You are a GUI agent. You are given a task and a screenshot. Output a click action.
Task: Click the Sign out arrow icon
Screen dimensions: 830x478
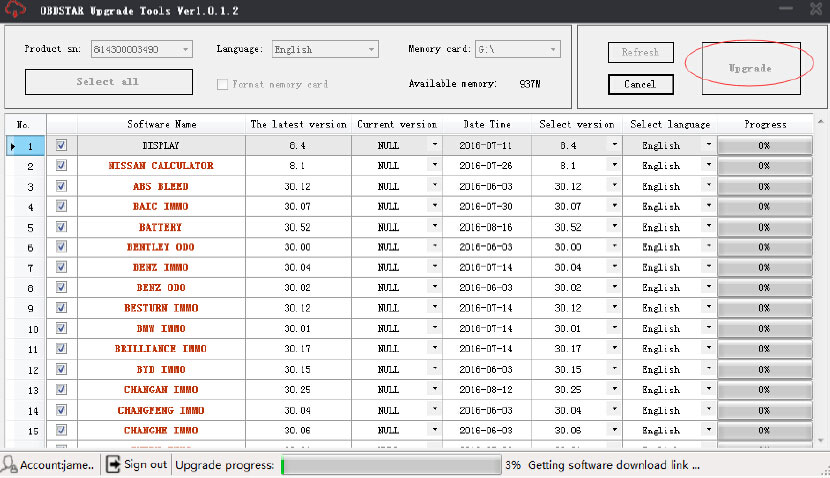(113, 465)
